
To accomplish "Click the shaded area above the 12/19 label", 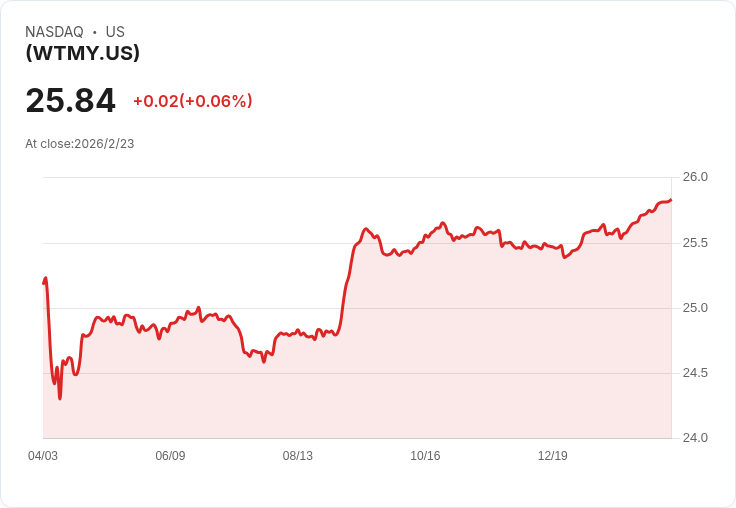I will pyautogui.click(x=552, y=350).
